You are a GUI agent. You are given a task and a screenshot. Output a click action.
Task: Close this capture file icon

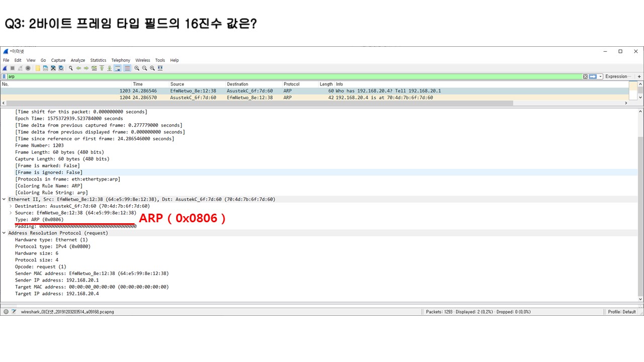53,68
